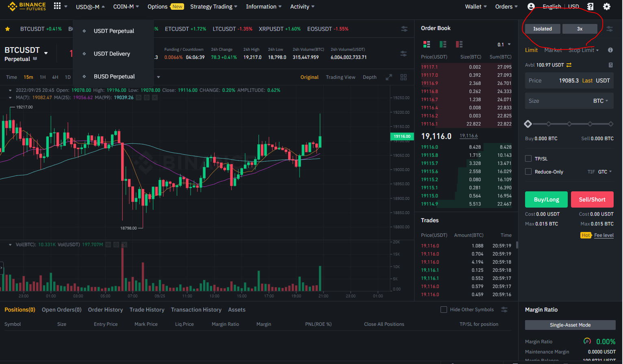This screenshot has width=623, height=364.
Task: Open market stats preferences slider icon
Action: (404, 54)
